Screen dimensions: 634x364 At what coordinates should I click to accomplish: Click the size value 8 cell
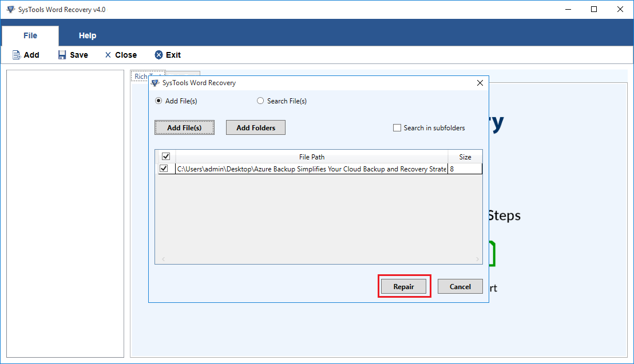[x=465, y=169]
